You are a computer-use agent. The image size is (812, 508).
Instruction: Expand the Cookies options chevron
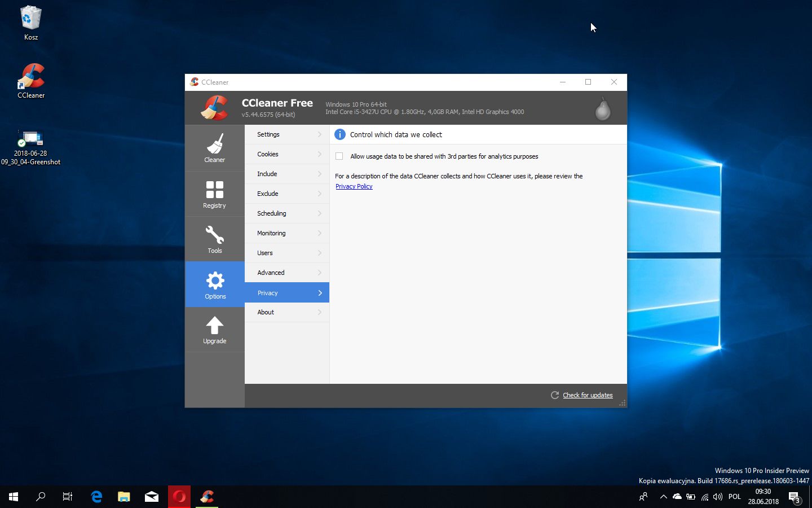[x=320, y=154]
